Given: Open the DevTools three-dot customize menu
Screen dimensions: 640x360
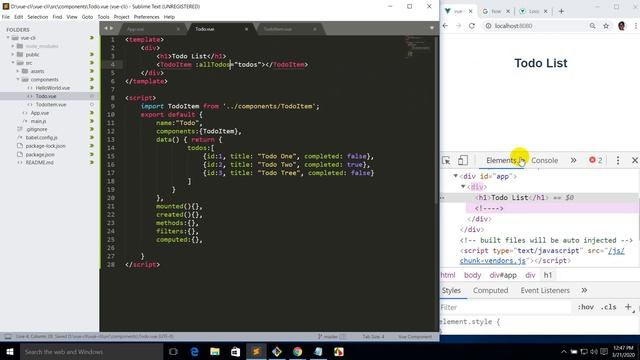Looking at the screenshot, I should point(618,160).
